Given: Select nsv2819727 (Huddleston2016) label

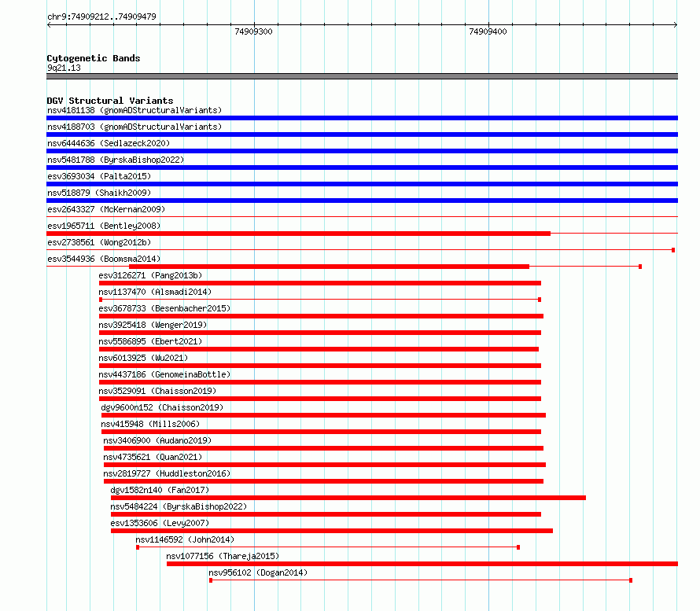Looking at the screenshot, I should pyautogui.click(x=167, y=473).
